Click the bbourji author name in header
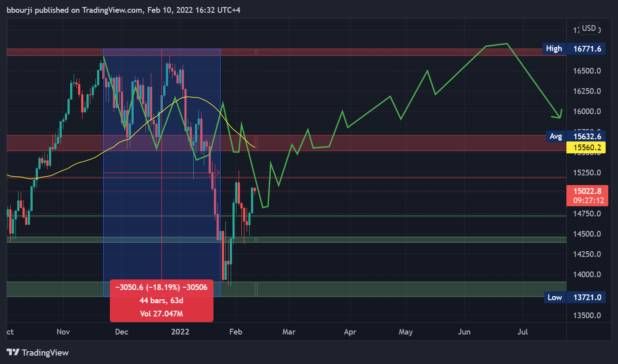Image resolution: width=618 pixels, height=364 pixels. point(20,11)
